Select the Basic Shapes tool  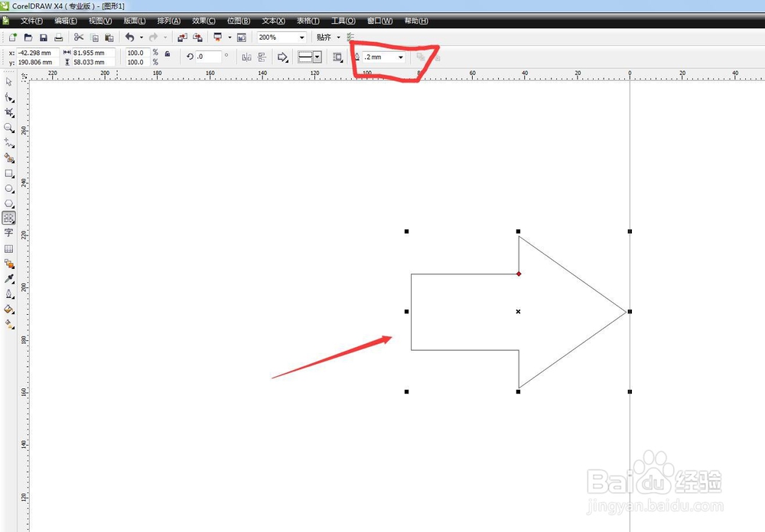pos(8,218)
